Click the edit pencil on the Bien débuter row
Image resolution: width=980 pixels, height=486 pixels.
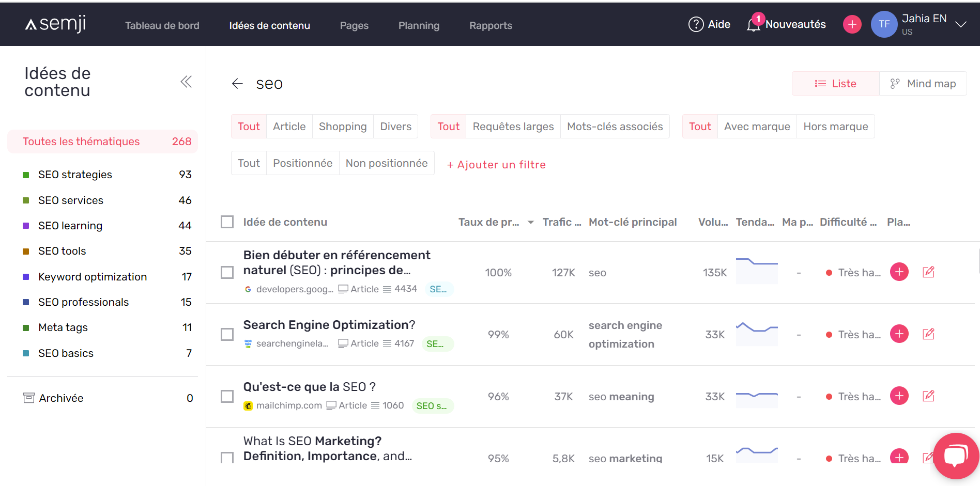click(928, 272)
